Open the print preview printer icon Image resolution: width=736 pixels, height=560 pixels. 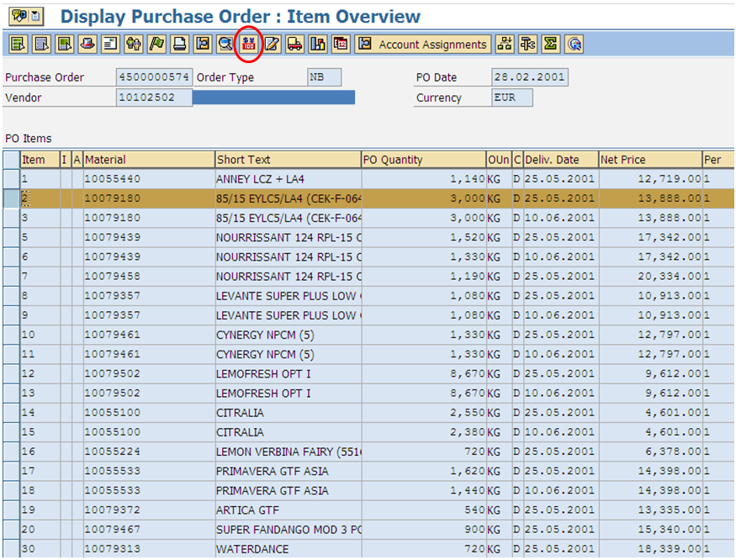(178, 44)
